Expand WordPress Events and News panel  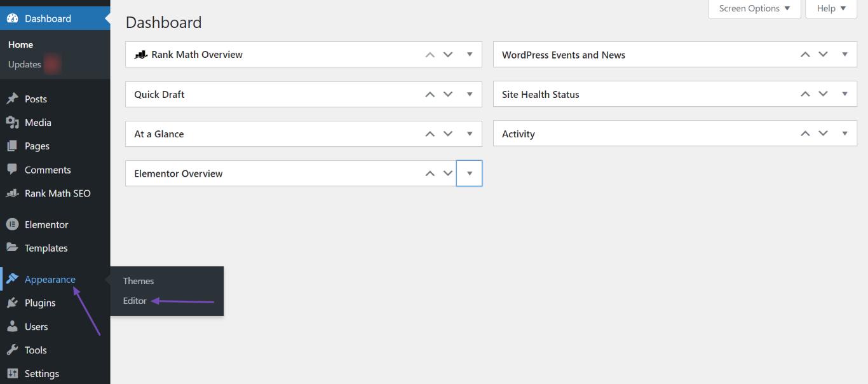(x=844, y=55)
